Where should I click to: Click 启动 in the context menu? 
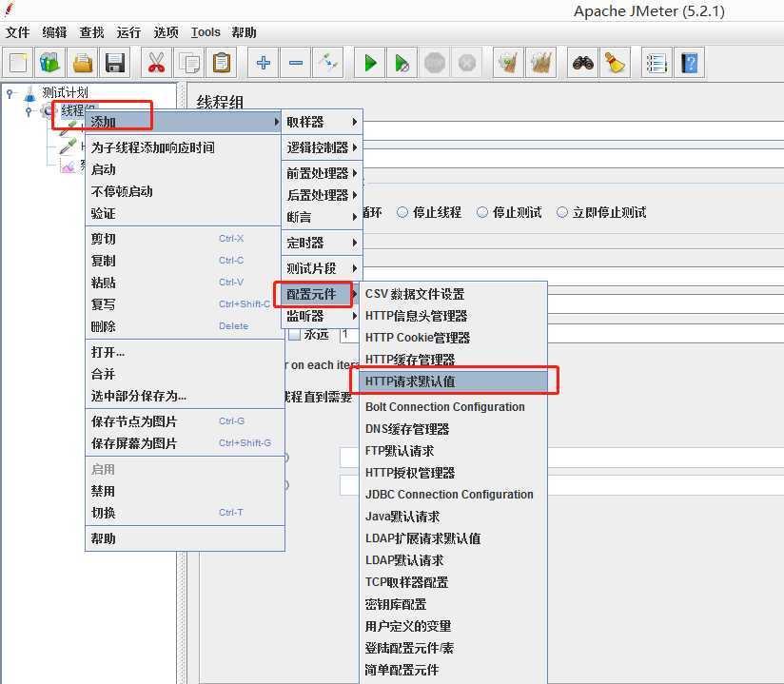[x=183, y=169]
